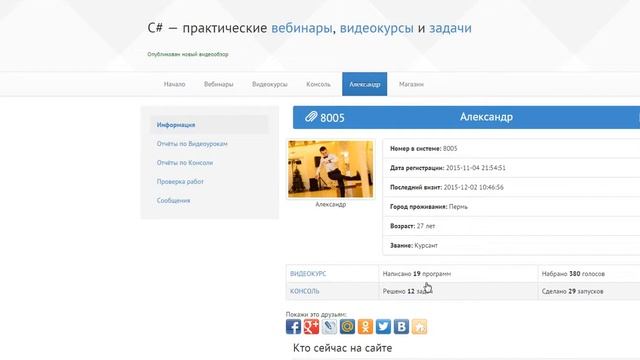This screenshot has width=640, height=360.
Task: Switch to the Видеокурсы navigation tab
Action: [x=270, y=84]
